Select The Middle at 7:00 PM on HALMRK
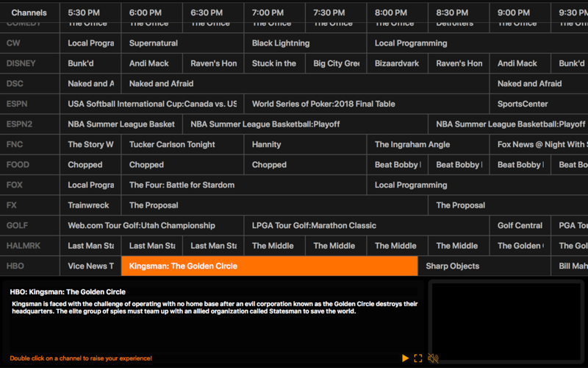Image resolution: width=588 pixels, height=368 pixels. coord(274,246)
